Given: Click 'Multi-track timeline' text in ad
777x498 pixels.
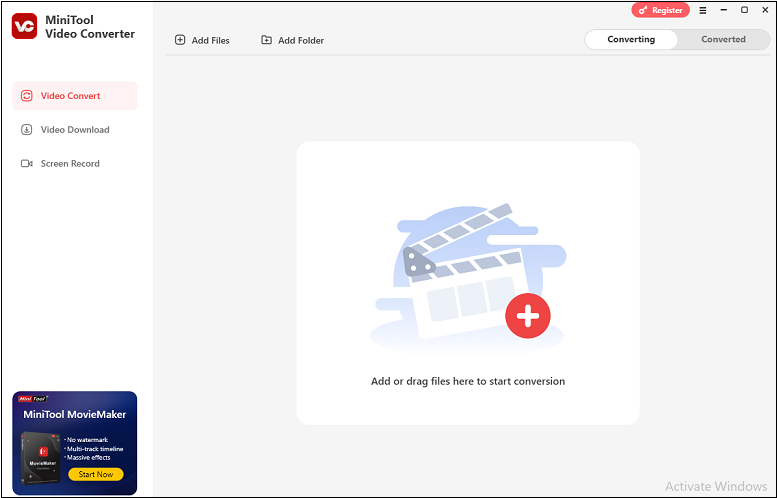Looking at the screenshot, I should tap(94, 448).
